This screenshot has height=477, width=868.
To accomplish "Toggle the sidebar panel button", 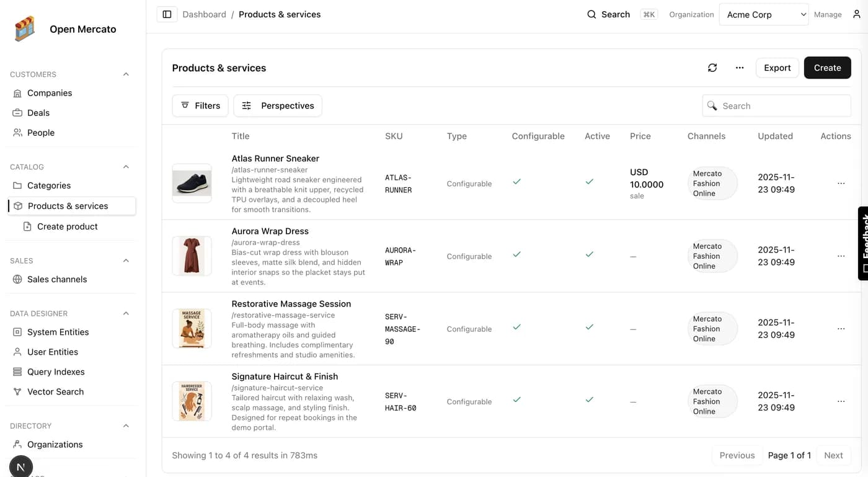I will 167,14.
